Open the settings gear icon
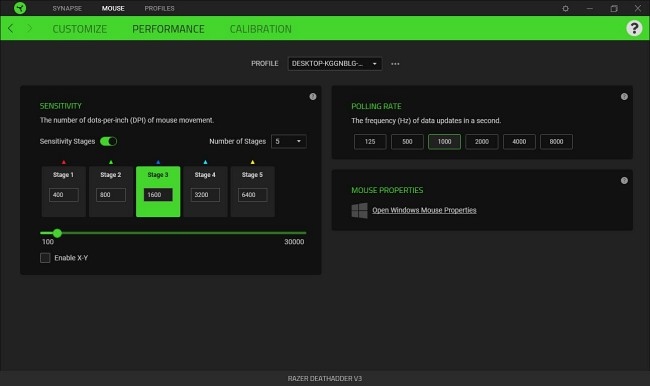650x386 pixels. pyautogui.click(x=565, y=8)
